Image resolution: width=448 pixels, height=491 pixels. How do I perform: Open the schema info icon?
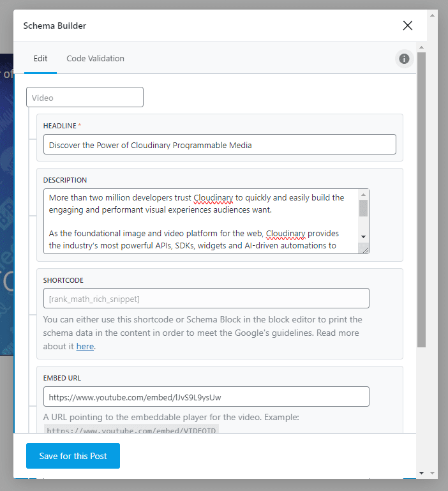coord(404,59)
